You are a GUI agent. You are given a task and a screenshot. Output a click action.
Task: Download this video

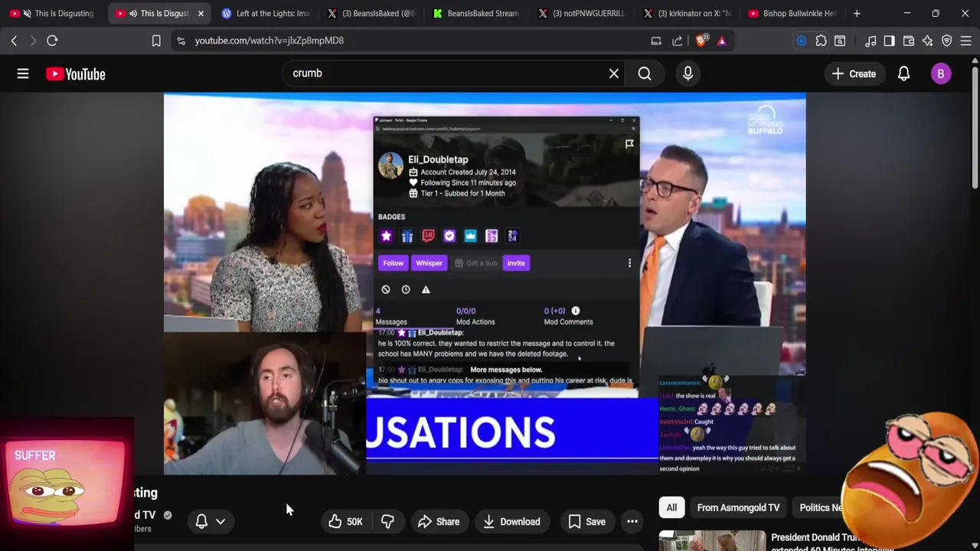[511, 522]
